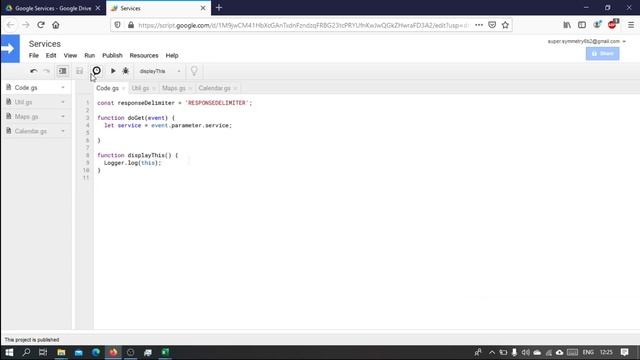This screenshot has width=640, height=360.
Task: Select Code.gs in the file sidebar
Action: pos(26,87)
